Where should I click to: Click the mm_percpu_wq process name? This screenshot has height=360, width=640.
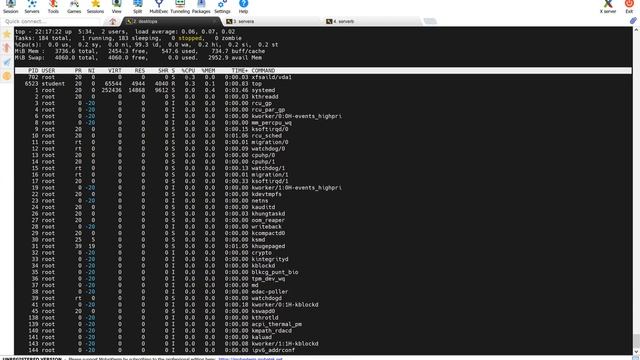coord(271,122)
